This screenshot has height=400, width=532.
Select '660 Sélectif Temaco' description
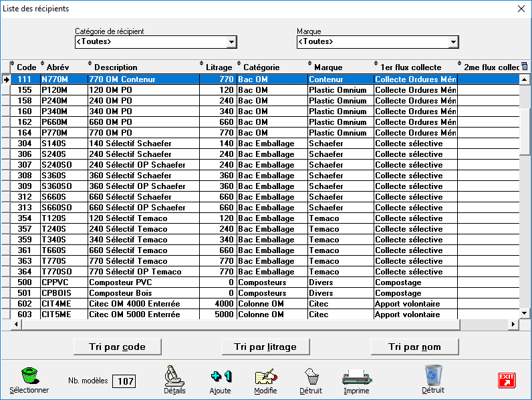144,250
